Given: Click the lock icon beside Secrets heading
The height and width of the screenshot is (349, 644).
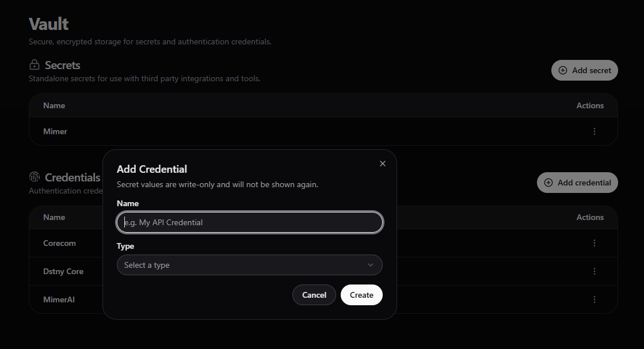Looking at the screenshot, I should pyautogui.click(x=35, y=65).
